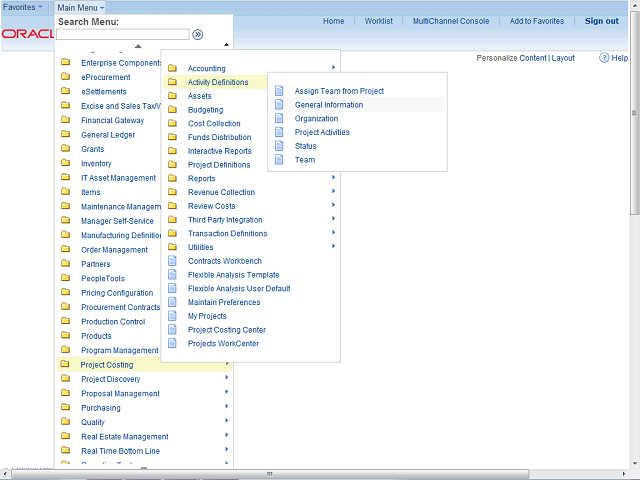640x480 pixels.
Task: Click folder icon beside General Ledger
Action: click(65, 135)
